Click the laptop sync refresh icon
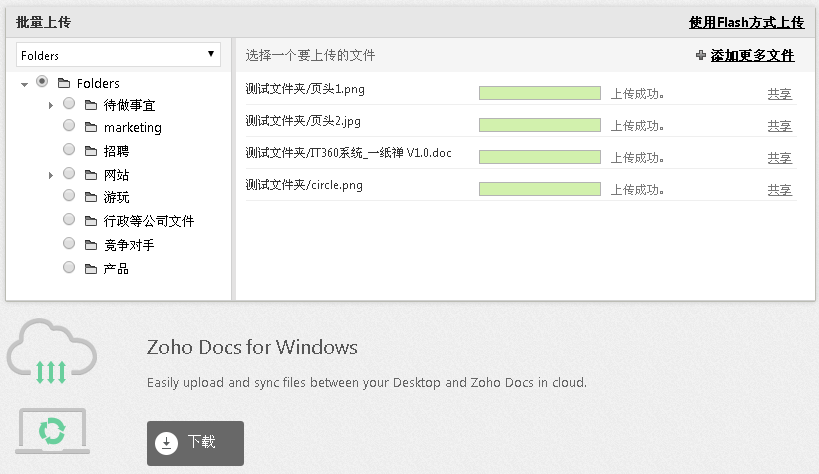The height and width of the screenshot is (474, 819). coord(51,431)
